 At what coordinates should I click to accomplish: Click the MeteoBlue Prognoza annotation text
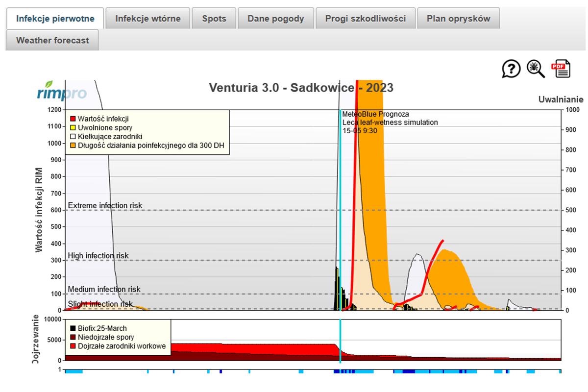(375, 114)
